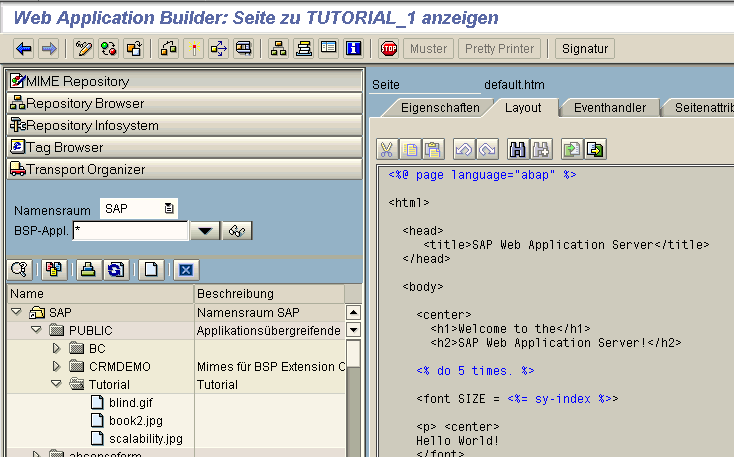Open the Namensraum SAP value selector
Screen dimensions: 734x457
tap(169, 208)
